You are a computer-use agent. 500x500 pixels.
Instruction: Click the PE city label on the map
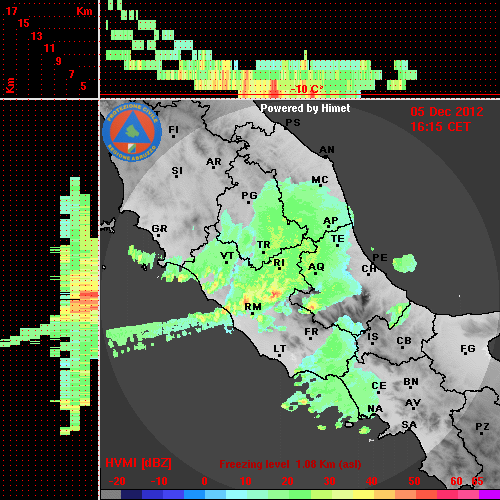click(380, 257)
